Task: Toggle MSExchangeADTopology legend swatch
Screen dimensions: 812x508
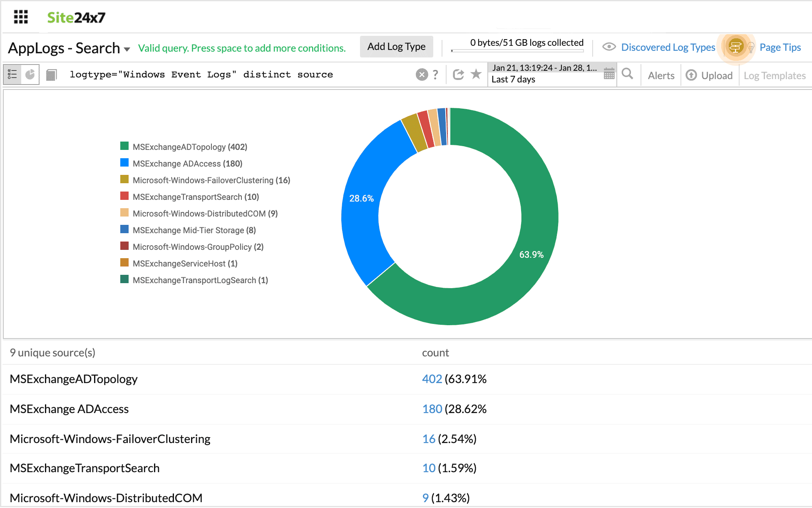Action: 124,146
